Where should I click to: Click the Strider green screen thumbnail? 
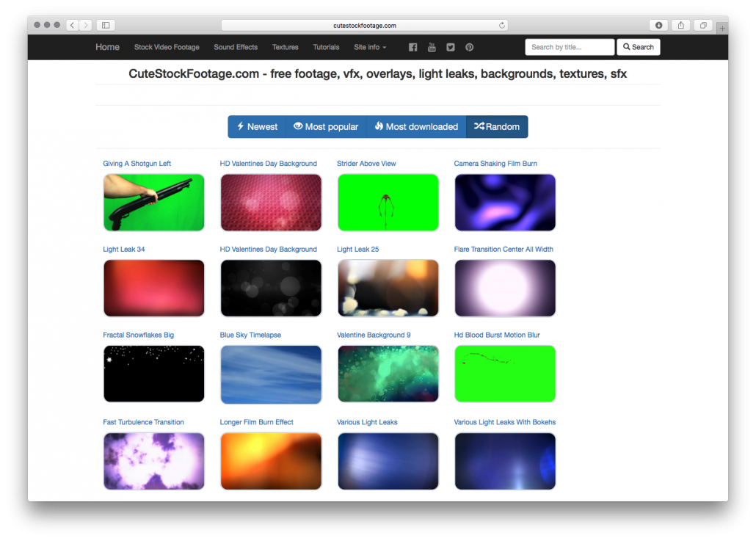388,203
